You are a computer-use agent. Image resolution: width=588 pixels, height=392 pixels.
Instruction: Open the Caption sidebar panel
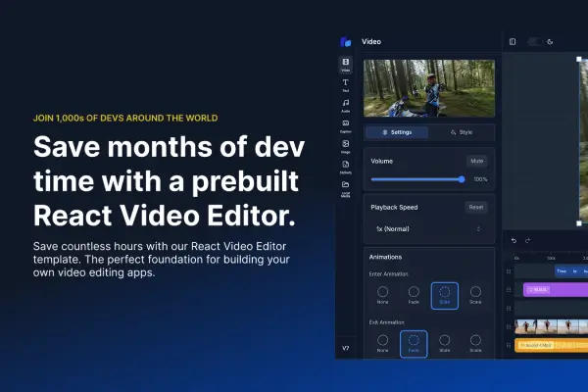(x=345, y=126)
